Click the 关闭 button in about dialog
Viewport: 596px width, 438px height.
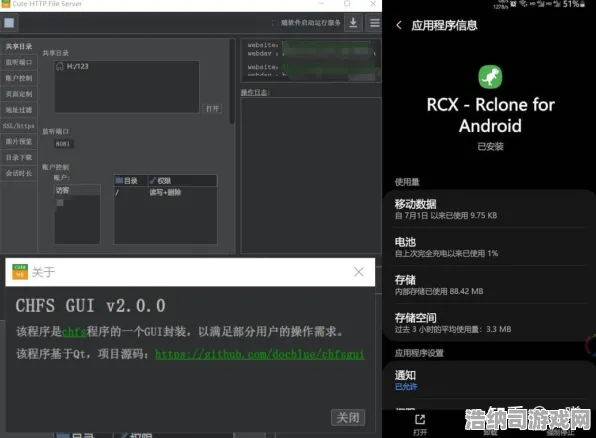click(348, 417)
